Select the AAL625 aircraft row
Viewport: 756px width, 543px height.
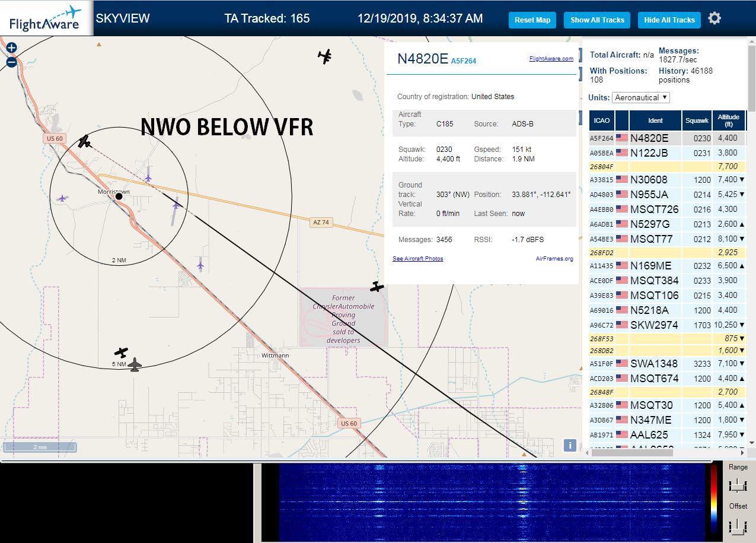667,435
